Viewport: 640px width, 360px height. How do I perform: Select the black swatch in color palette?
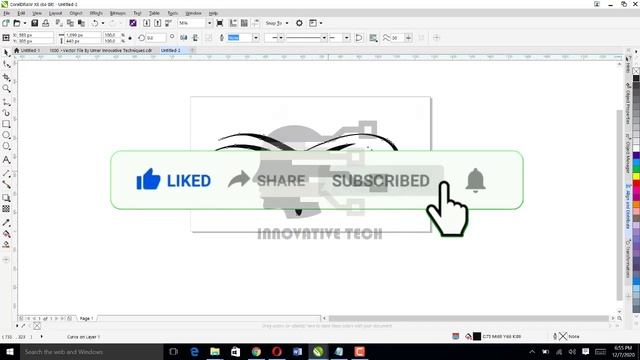636,78
